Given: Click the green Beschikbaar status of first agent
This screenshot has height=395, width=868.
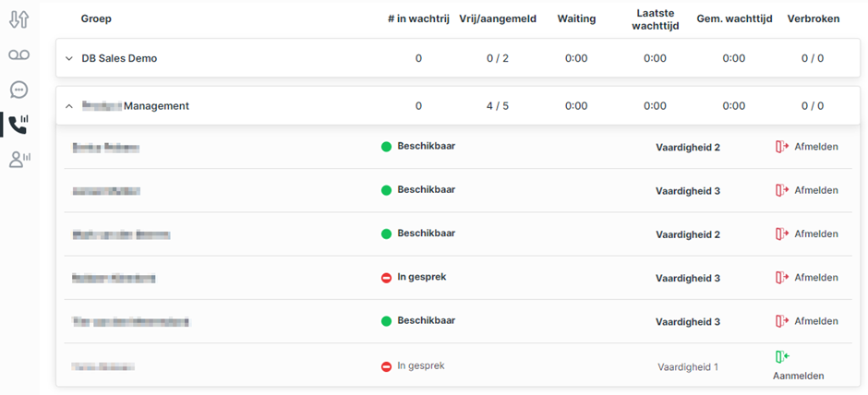Looking at the screenshot, I should (418, 146).
